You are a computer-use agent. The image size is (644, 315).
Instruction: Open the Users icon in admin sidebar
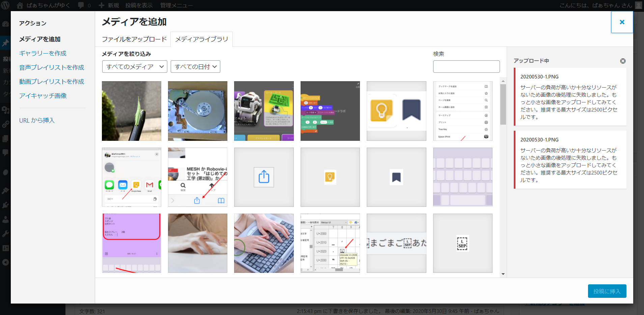tap(5, 219)
